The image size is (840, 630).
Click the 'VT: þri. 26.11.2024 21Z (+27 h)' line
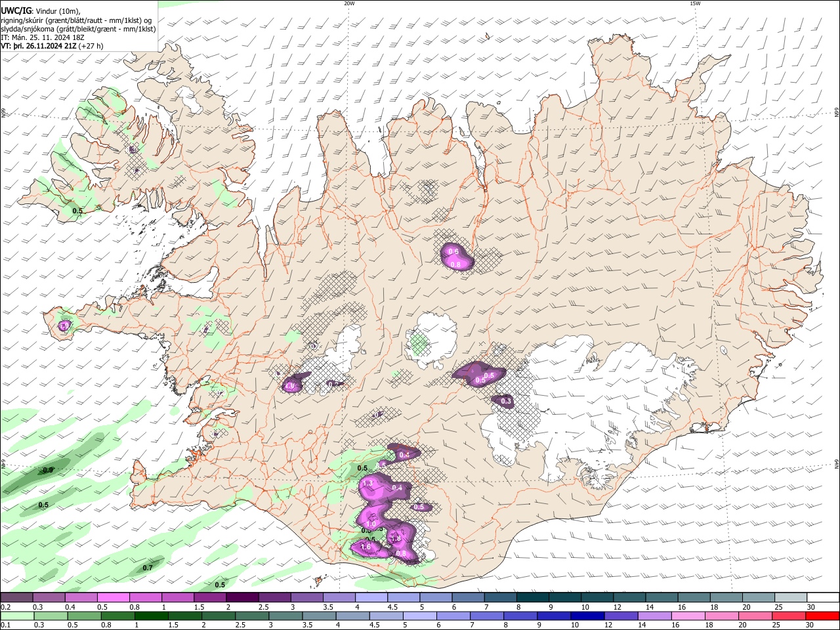pos(52,47)
